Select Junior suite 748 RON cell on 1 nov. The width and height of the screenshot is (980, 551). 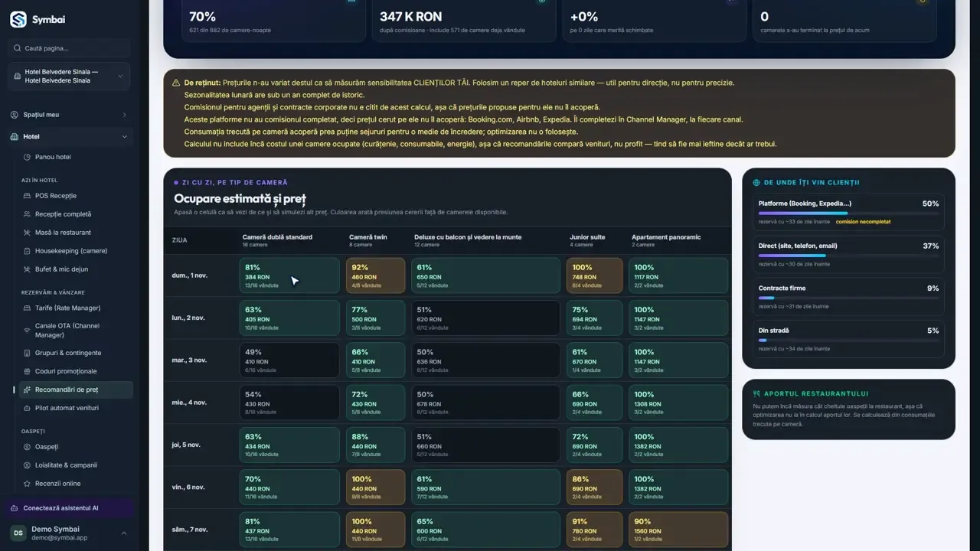coord(595,275)
